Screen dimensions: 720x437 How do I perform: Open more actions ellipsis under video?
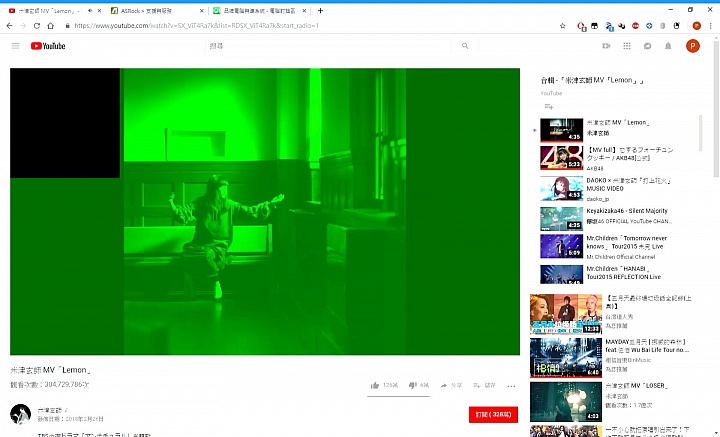(511, 386)
